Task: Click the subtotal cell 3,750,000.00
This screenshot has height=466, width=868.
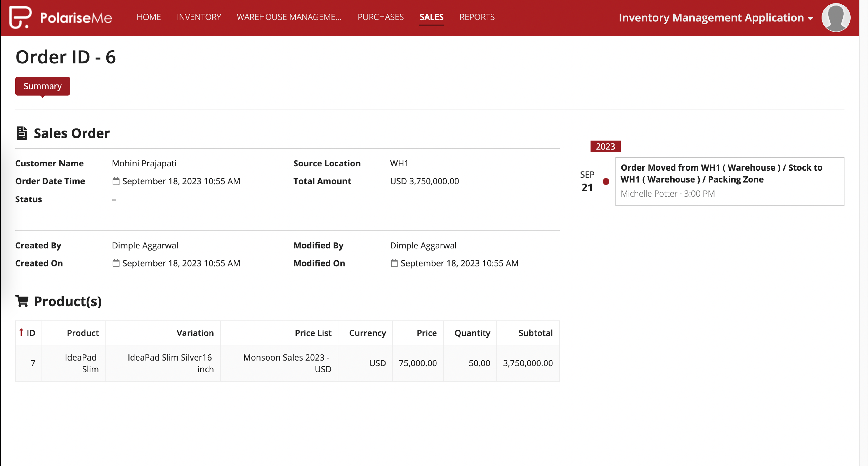Action: [x=528, y=363]
